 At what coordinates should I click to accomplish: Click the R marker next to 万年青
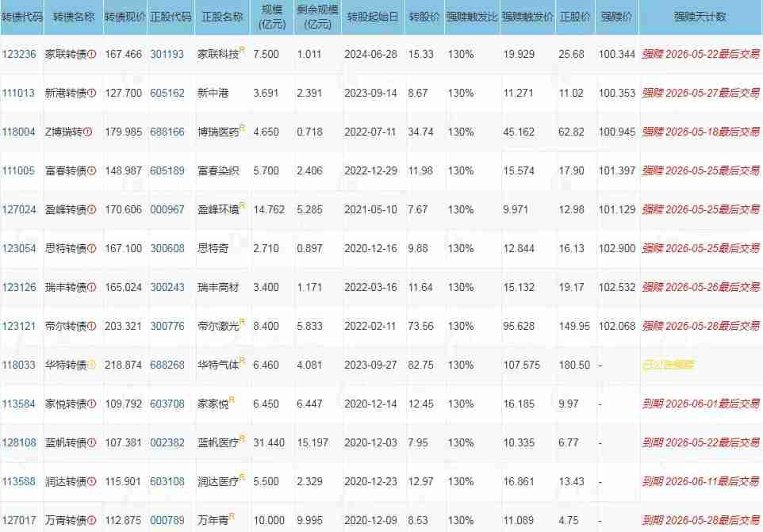(232, 516)
